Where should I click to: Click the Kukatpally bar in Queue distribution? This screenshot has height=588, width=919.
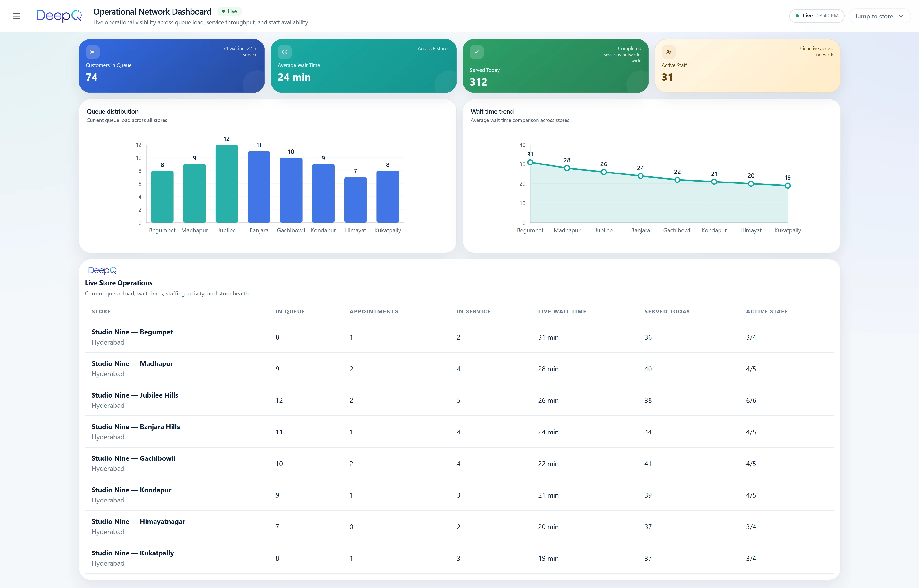(388, 197)
